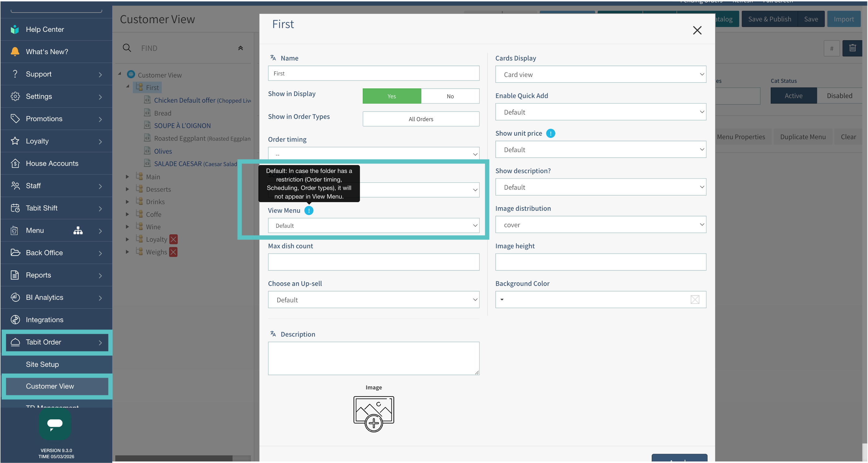
Task: Set Cat Status to Disabled
Action: pos(839,96)
